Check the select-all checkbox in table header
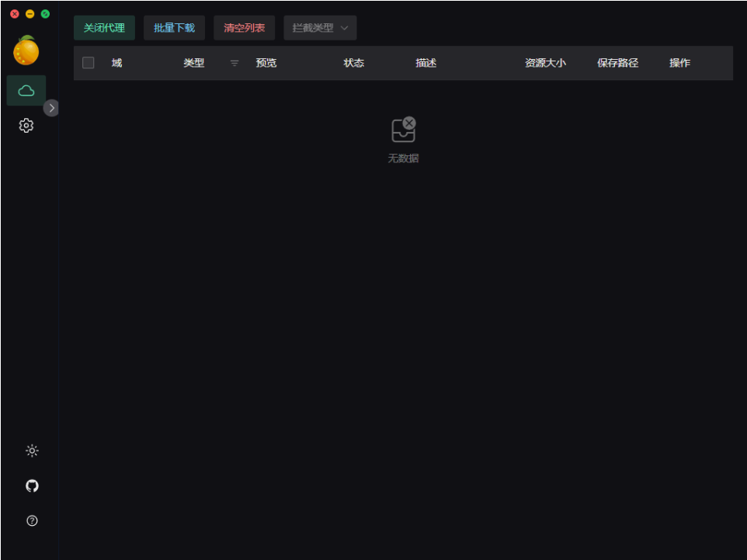 tap(88, 62)
